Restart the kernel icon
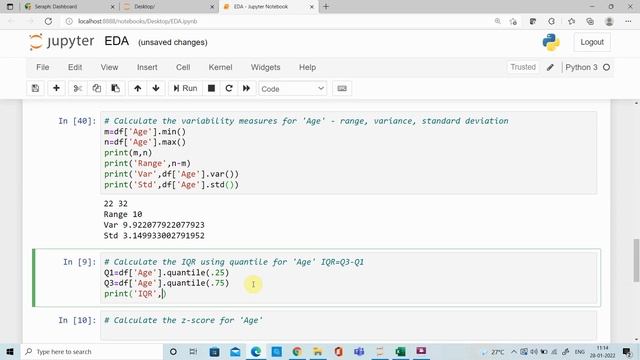This screenshot has height=360, width=640. pos(229,89)
